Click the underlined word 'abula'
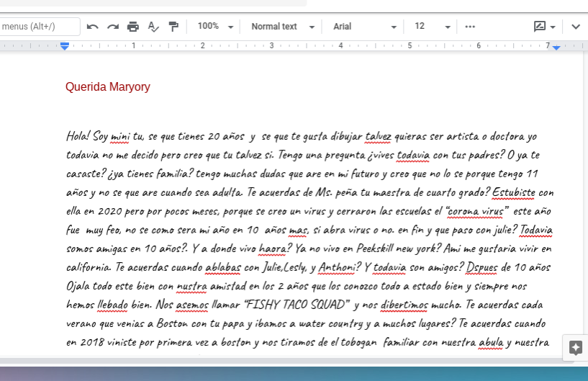The height and width of the screenshot is (381, 588). [491, 342]
